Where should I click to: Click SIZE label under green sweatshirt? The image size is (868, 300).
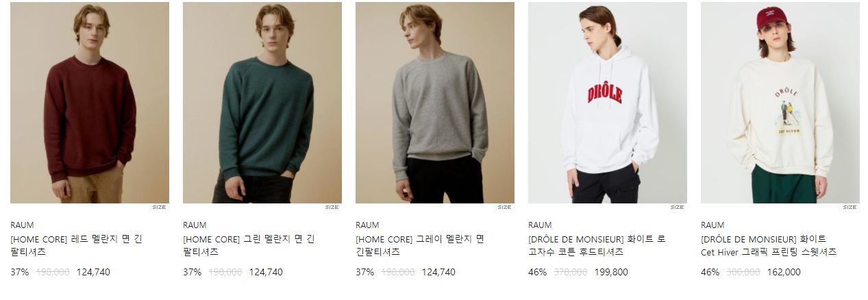[x=332, y=207]
